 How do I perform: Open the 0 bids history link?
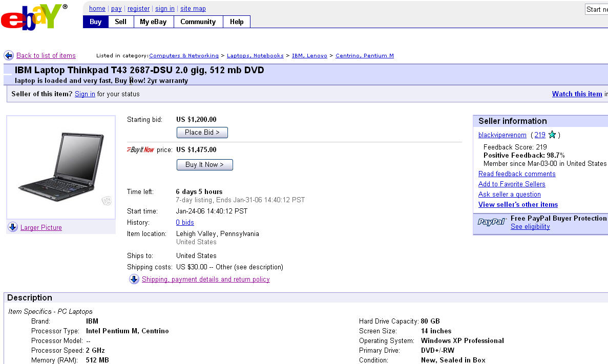[x=185, y=223]
